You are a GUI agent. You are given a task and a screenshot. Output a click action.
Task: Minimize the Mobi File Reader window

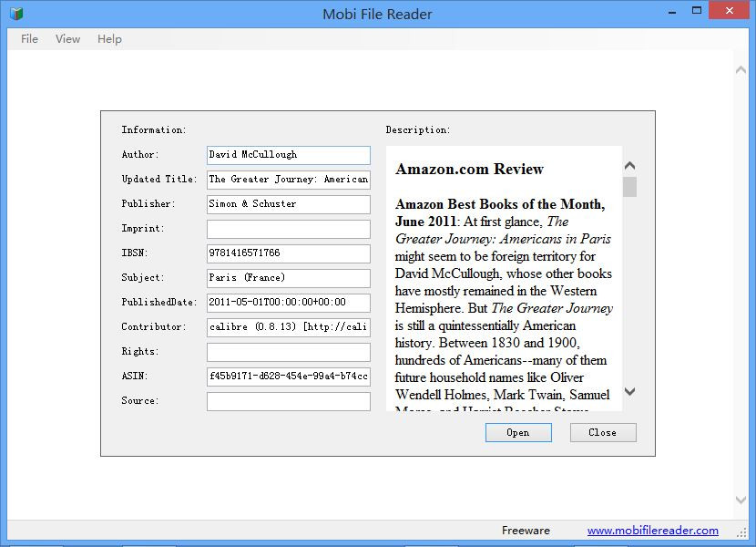[672, 11]
